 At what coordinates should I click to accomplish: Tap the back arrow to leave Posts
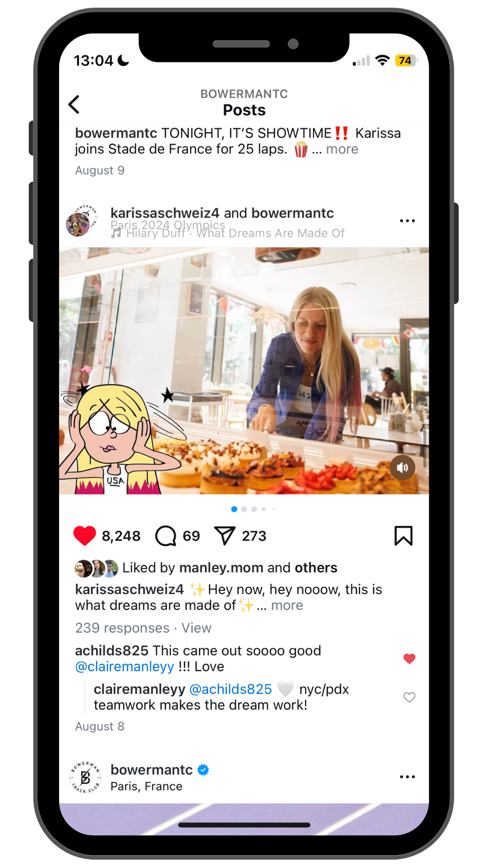(x=74, y=104)
